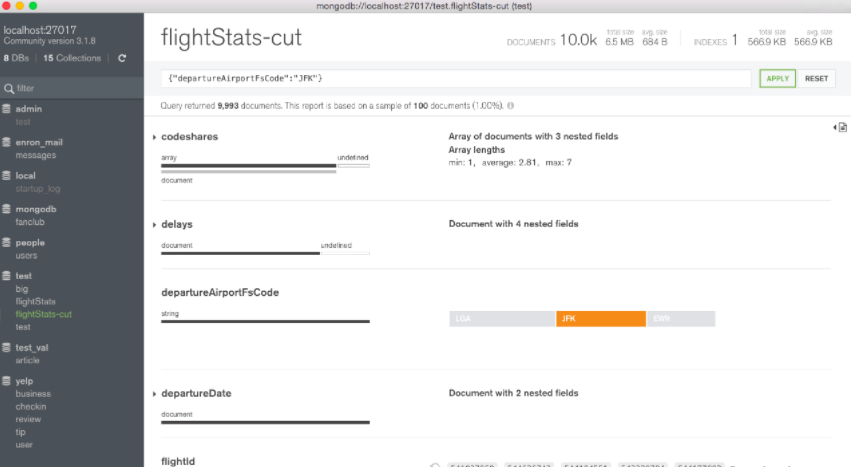Expand the codeshares field

point(154,137)
